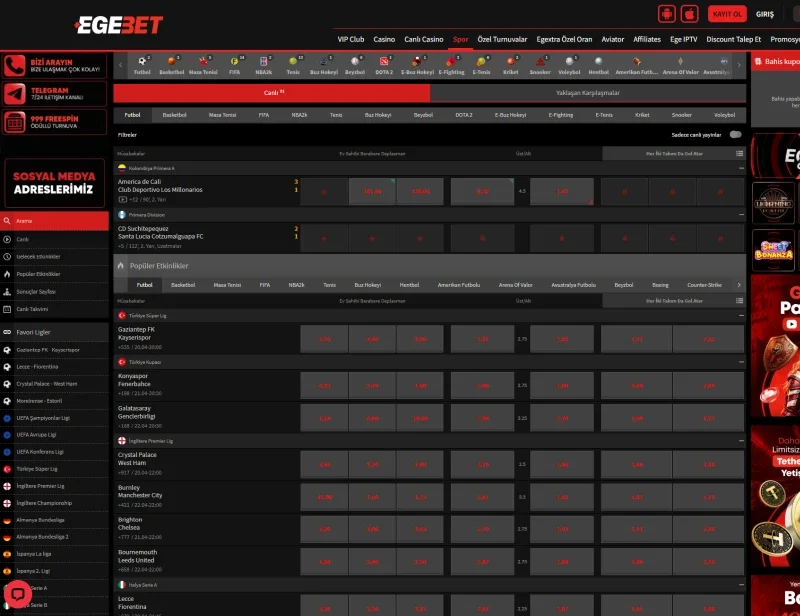This screenshot has height=616, width=800.
Task: Open Sosyal Medya Adreslerimiz banner
Action: pos(55,183)
